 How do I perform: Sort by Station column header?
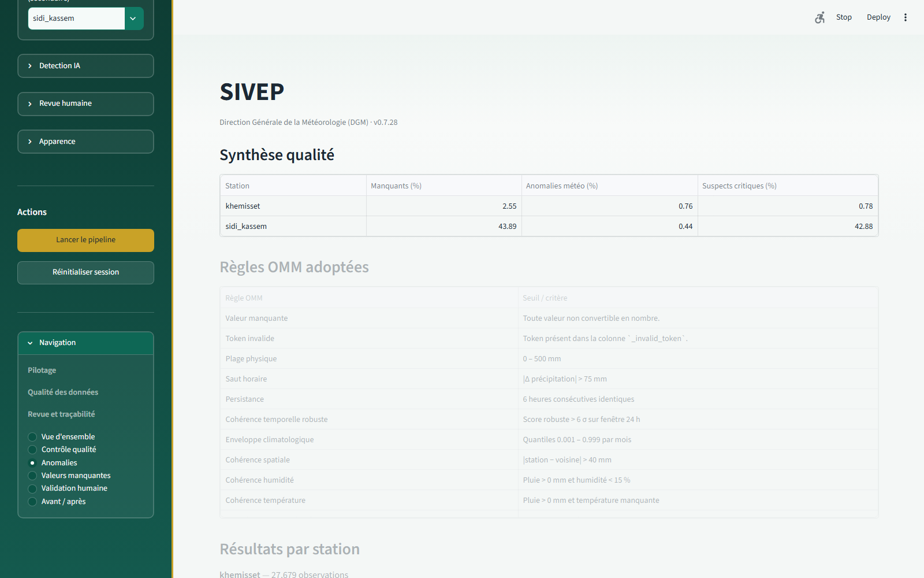[x=293, y=186]
